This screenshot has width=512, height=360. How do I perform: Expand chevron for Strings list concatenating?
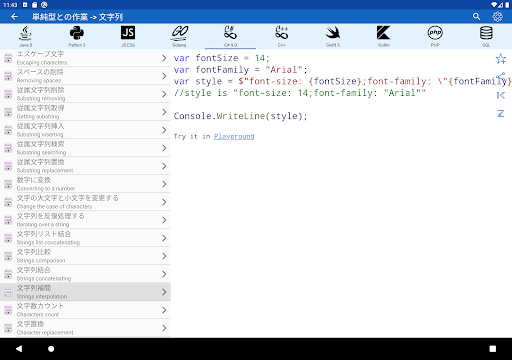tap(164, 238)
